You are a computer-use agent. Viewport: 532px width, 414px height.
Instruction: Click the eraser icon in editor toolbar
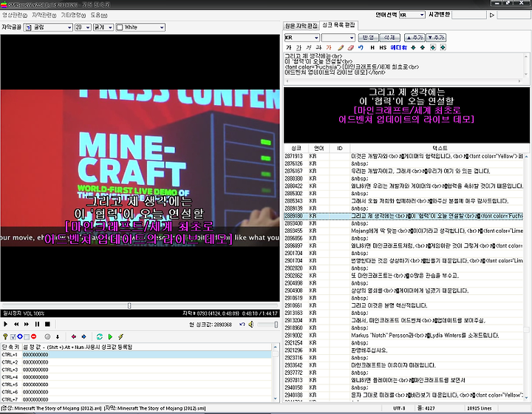pos(350,47)
